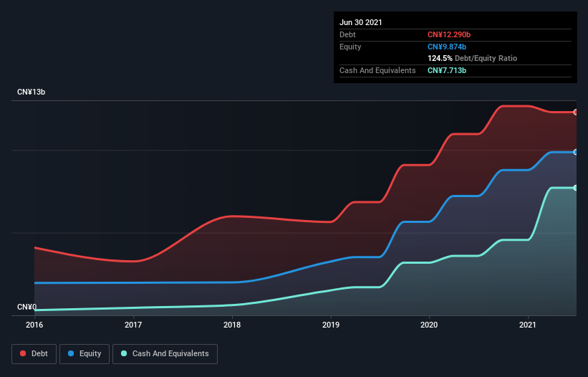Click the 2017 x-axis label

click(133, 325)
